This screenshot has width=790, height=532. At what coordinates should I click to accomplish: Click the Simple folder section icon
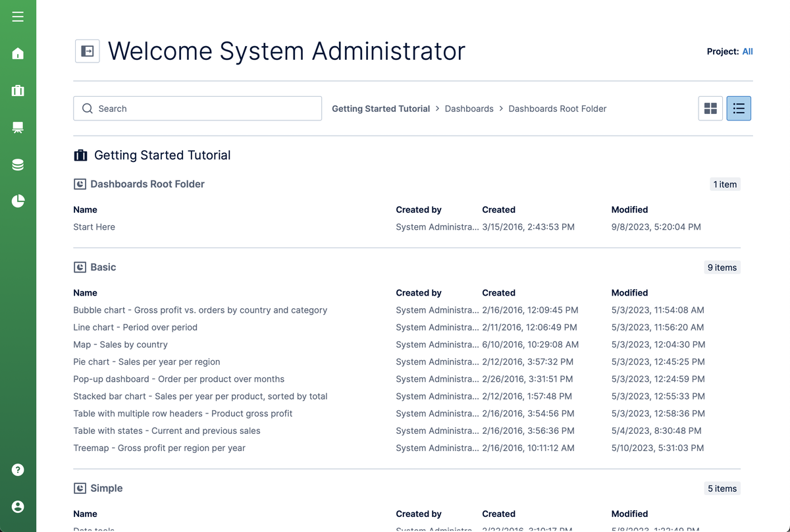(80, 489)
